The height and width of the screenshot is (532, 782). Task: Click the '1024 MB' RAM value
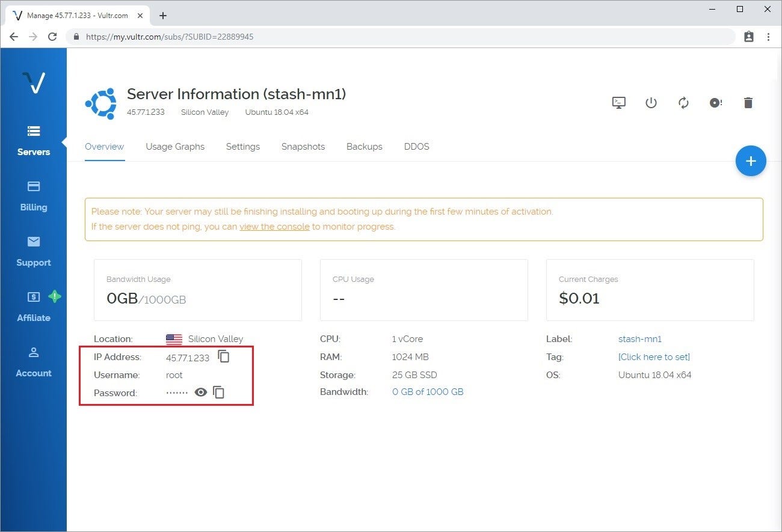point(411,357)
